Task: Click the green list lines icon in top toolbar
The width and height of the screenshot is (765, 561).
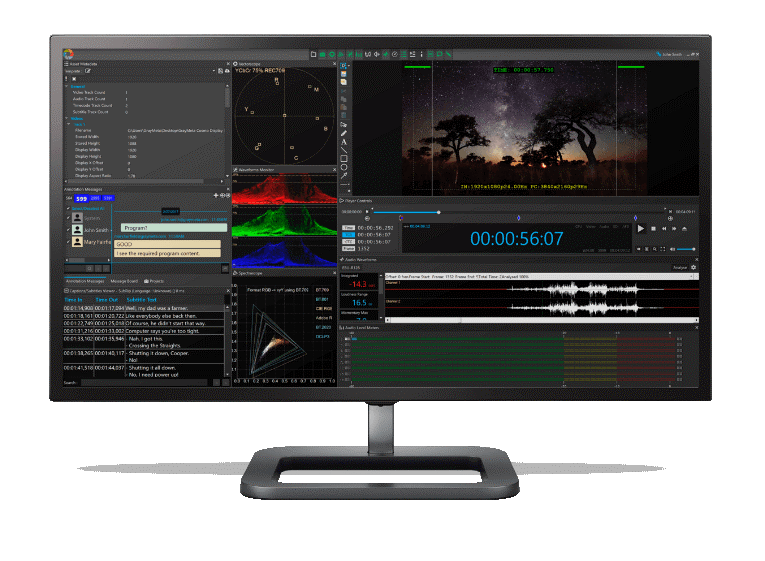Action: coord(403,54)
